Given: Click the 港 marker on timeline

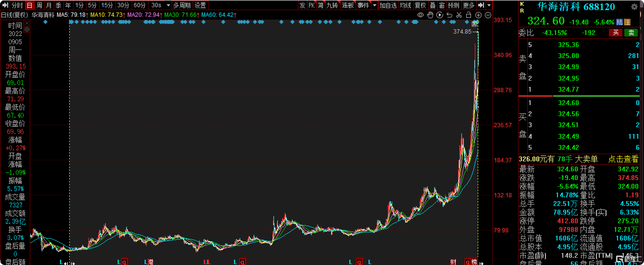Looking at the screenshot, I should click(x=150, y=262).
